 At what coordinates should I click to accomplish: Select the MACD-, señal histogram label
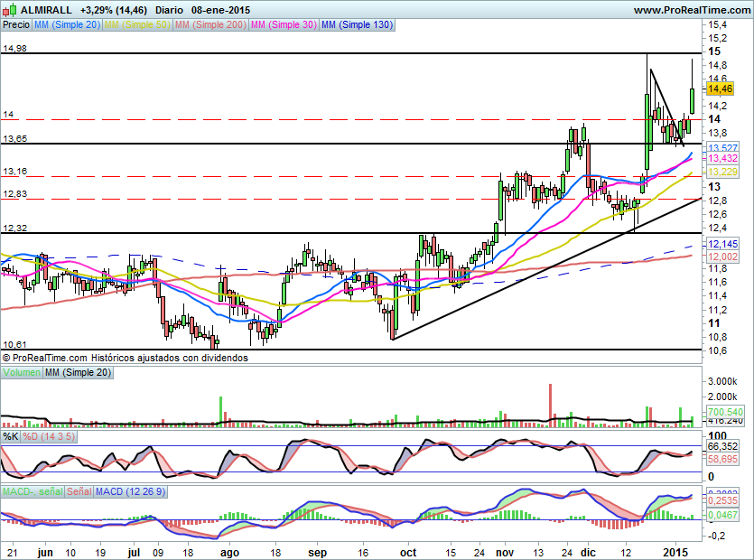tap(31, 490)
